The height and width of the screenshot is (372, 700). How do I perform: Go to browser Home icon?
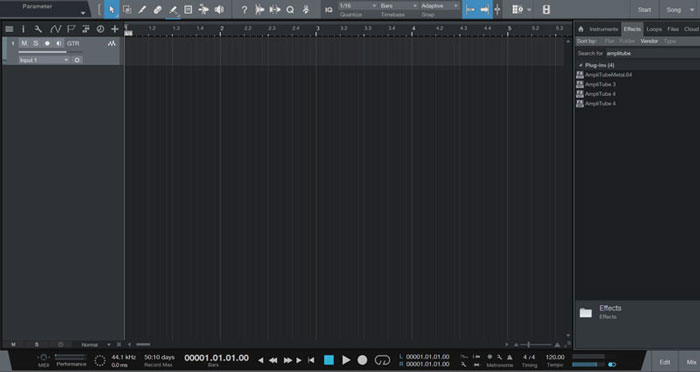(581, 29)
